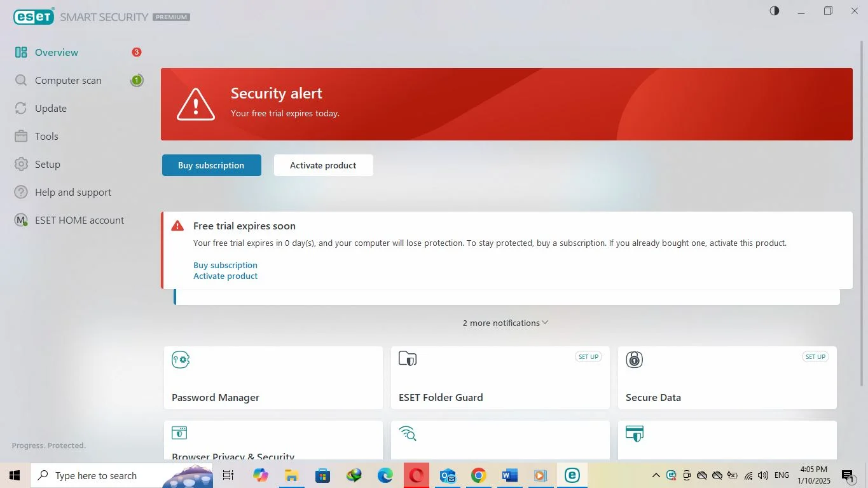This screenshot has width=868, height=488.
Task: Click the credit card shield icon tile
Action: [x=635, y=433]
